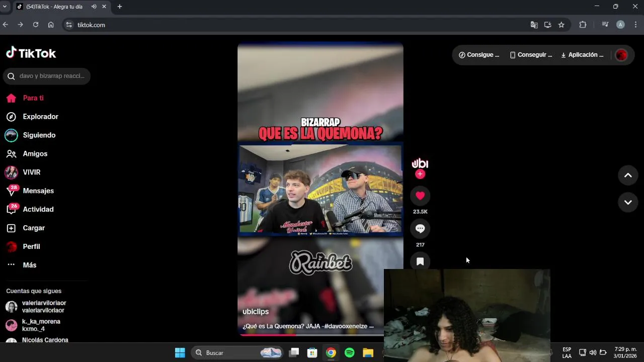Go to previous video with up arrow

pyautogui.click(x=628, y=175)
